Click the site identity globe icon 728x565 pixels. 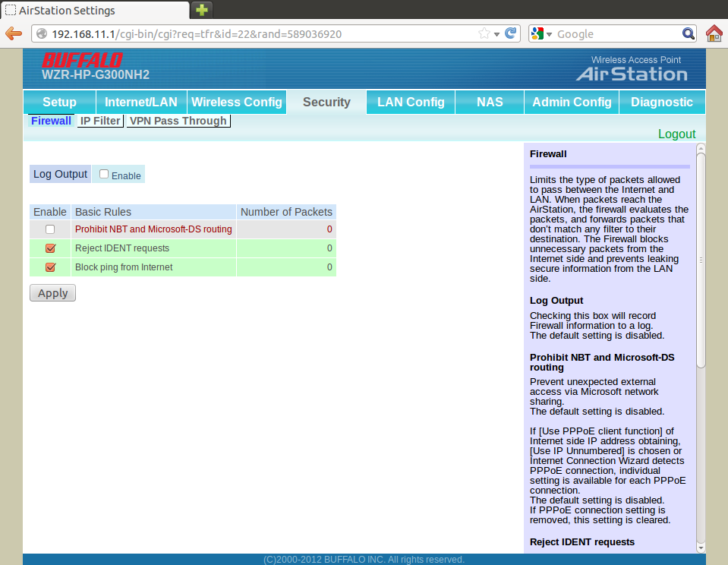pos(41,34)
